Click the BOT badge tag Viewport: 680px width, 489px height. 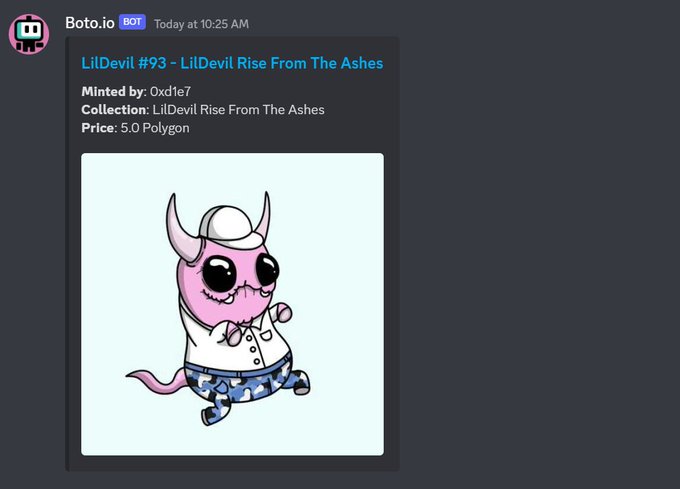point(132,22)
